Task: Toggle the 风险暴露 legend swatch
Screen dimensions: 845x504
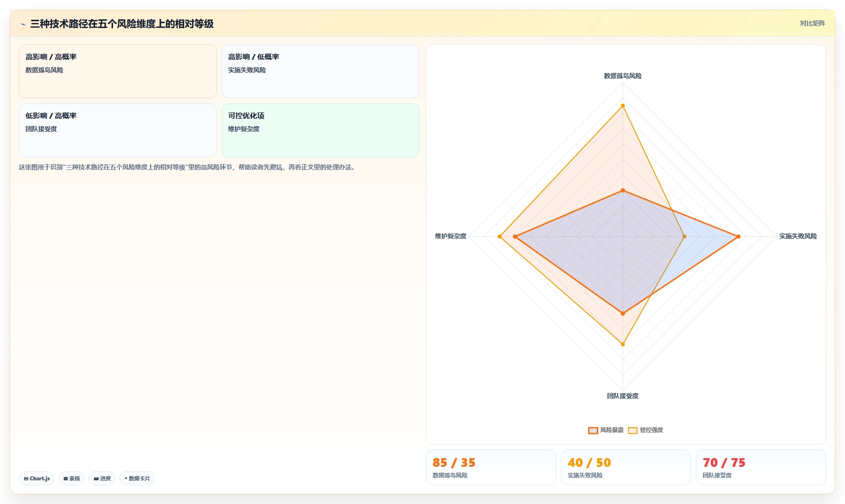Action: point(593,430)
